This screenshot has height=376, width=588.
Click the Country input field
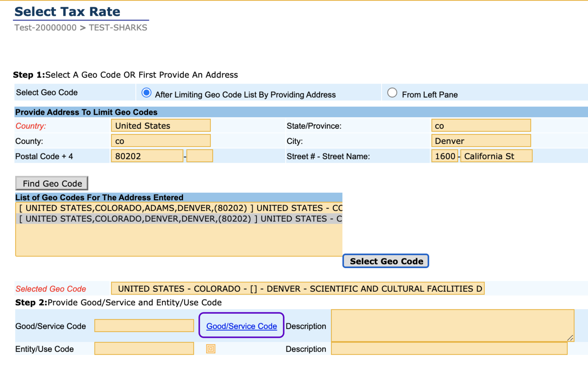click(x=161, y=126)
